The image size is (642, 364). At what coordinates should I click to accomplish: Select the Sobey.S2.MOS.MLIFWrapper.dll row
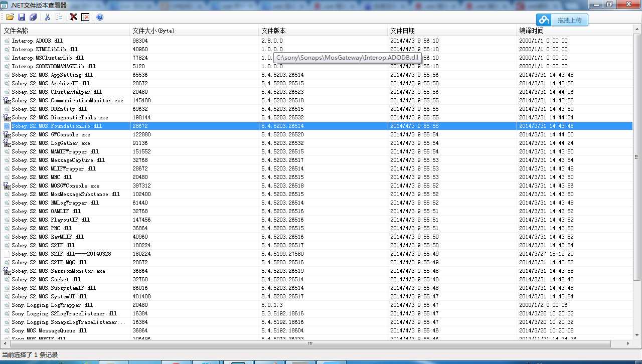click(x=316, y=168)
